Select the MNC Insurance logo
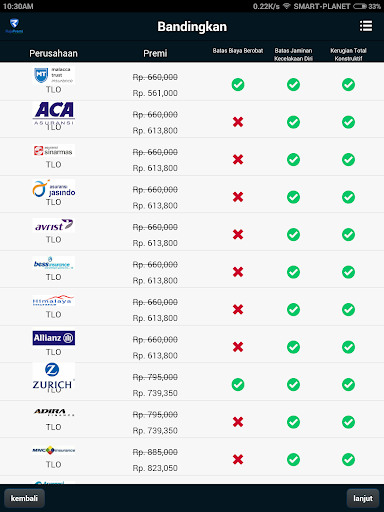384x512 pixels. [x=54, y=450]
